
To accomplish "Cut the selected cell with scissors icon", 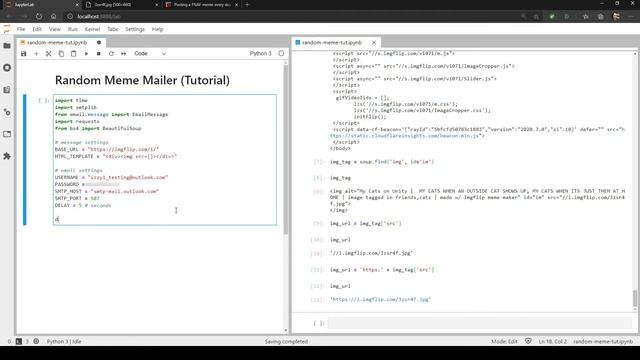I will point(49,53).
